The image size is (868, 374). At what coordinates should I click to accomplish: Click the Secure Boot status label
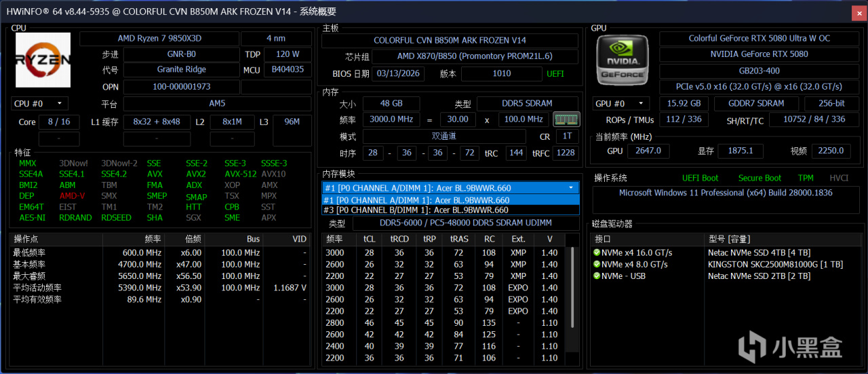(759, 178)
